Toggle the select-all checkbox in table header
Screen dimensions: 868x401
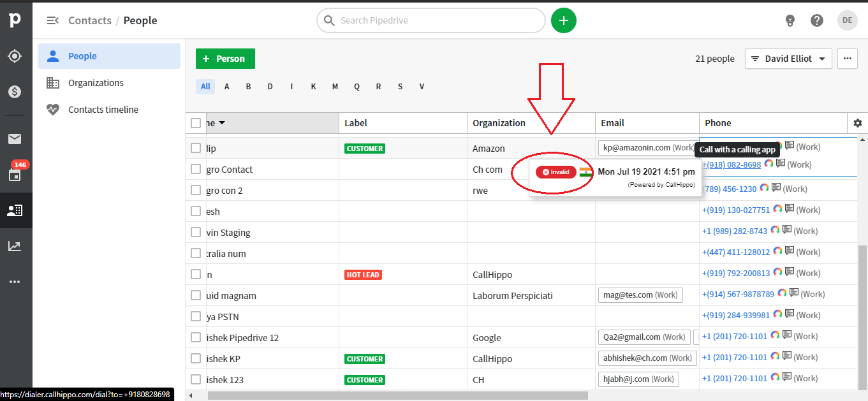coord(196,123)
